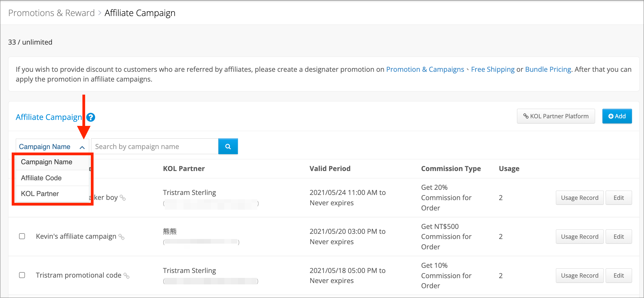The image size is (644, 298).
Task: Click '2021/05/24 11:00 AM to Never expires' cell
Action: 348,198
